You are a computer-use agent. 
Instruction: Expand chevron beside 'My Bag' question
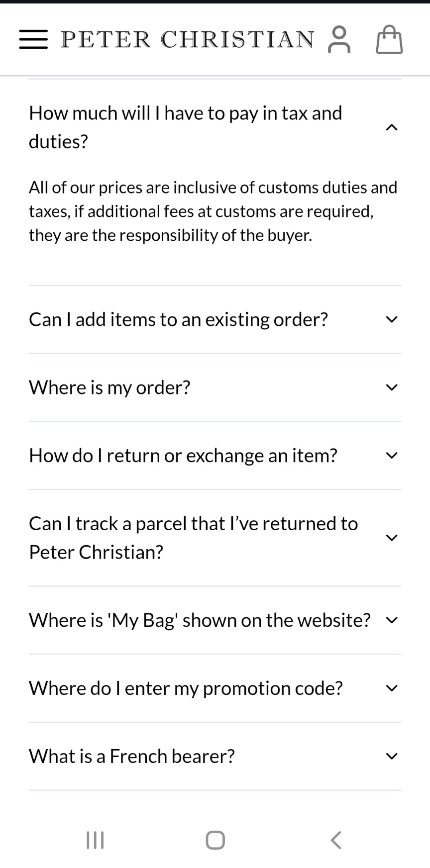pyautogui.click(x=392, y=620)
